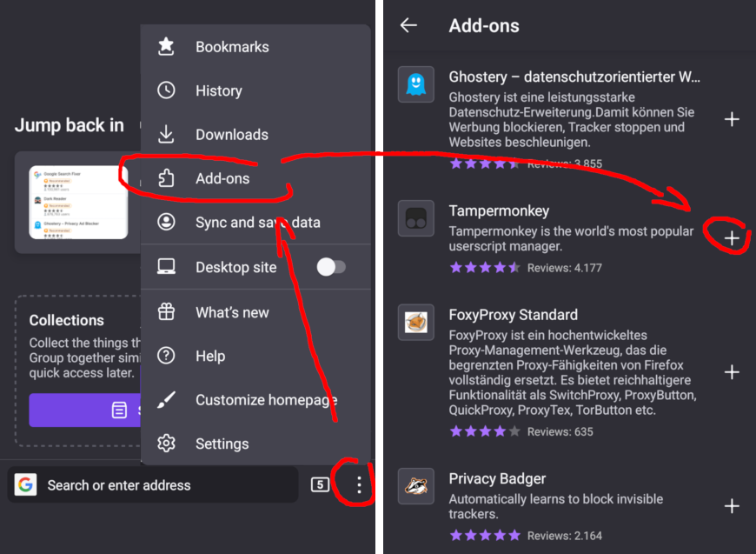Click the Privacy Badger star rating
The image size is (756, 554).
(485, 535)
